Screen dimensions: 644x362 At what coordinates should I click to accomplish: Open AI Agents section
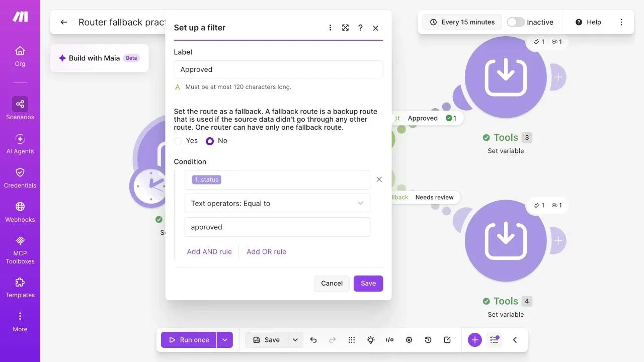tap(20, 144)
